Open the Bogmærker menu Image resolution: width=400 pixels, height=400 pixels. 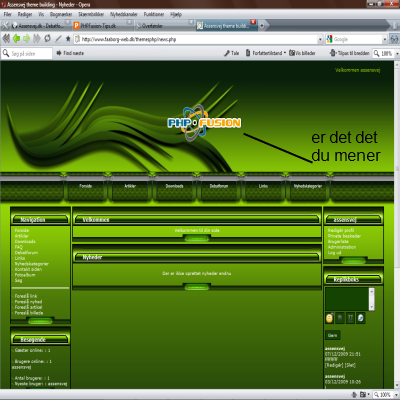[61, 14]
